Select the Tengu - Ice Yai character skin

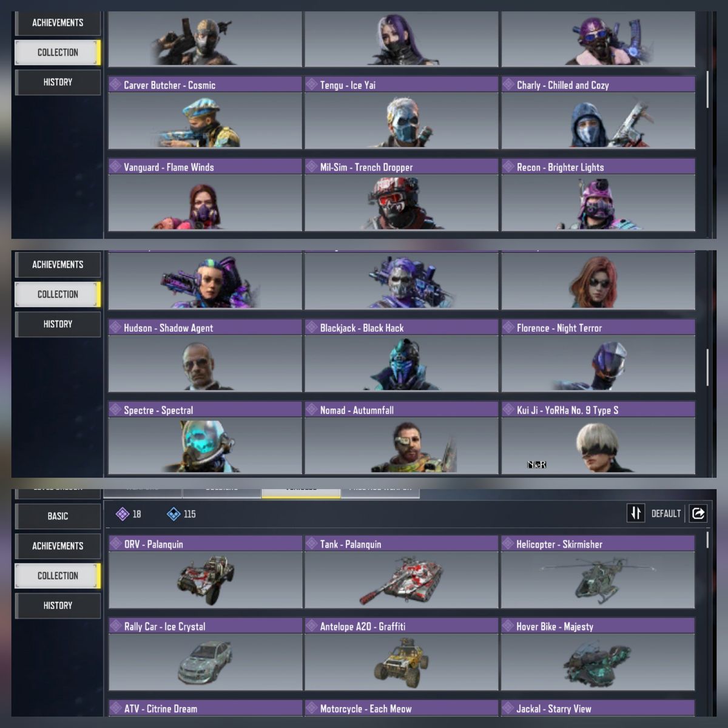[x=401, y=113]
